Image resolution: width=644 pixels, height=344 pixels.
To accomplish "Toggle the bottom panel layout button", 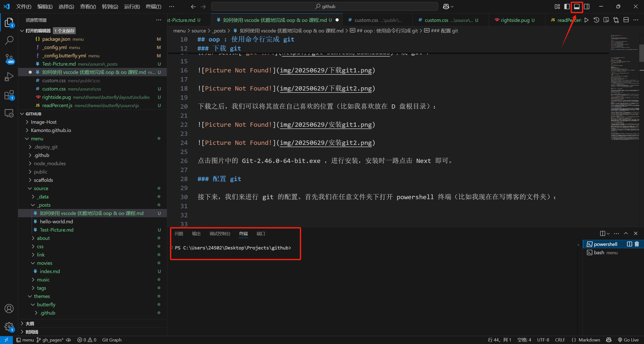I will (577, 7).
